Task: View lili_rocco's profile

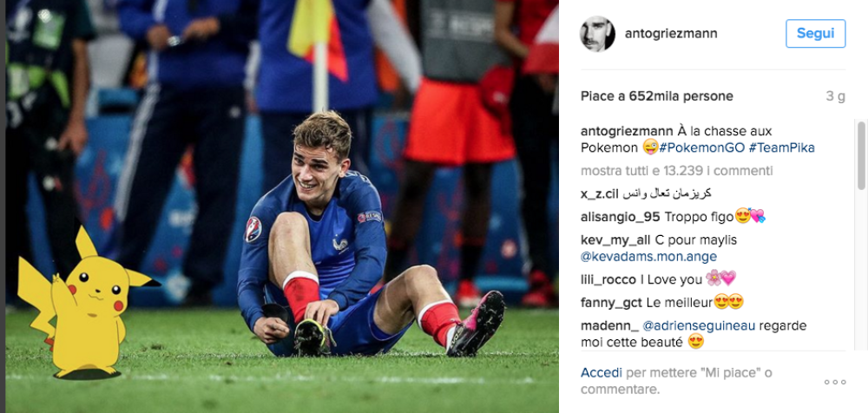Action: (x=608, y=279)
